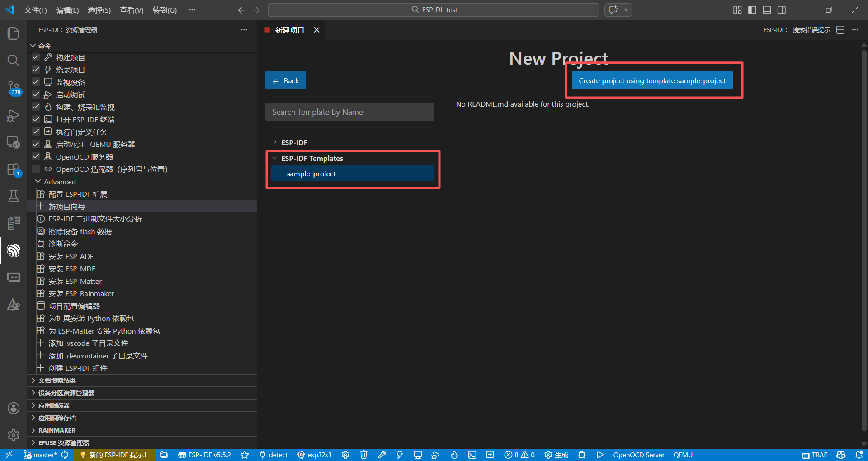The image size is (868, 461).
Task: Expand the 文档搜索结果 section
Action: coord(33,381)
